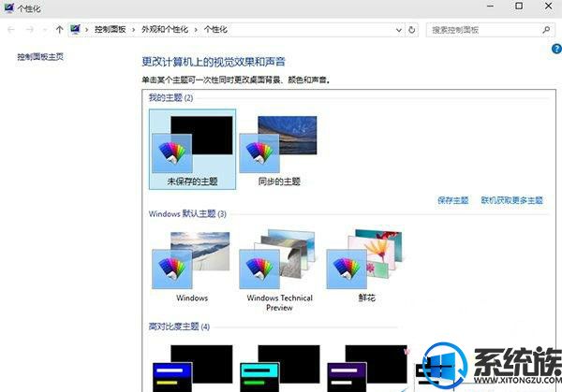The height and width of the screenshot is (392, 562).
Task: Expand the address bar history dropdown
Action: (x=399, y=30)
